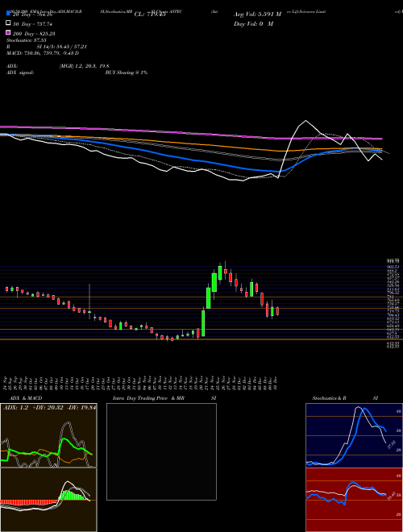
Task: Click the 'SI 14/3: 38.45 / 57.21' value
Action: coord(60,47)
